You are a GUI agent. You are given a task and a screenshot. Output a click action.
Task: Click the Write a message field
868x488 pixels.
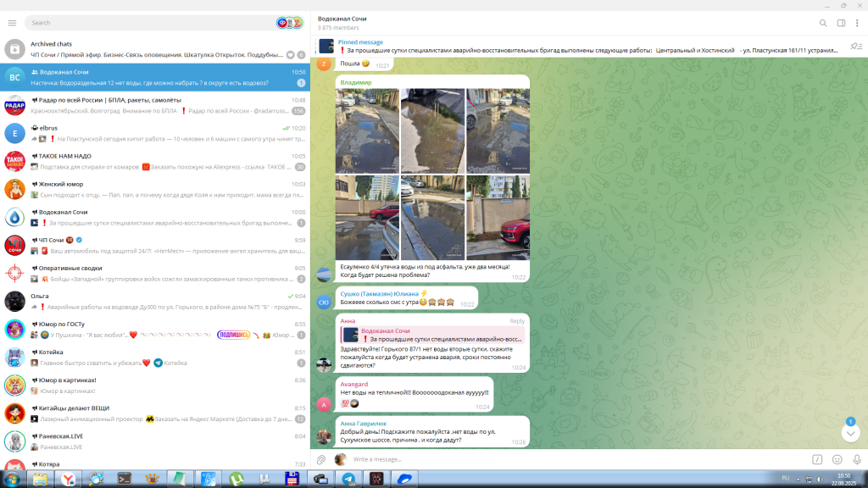tap(576, 459)
